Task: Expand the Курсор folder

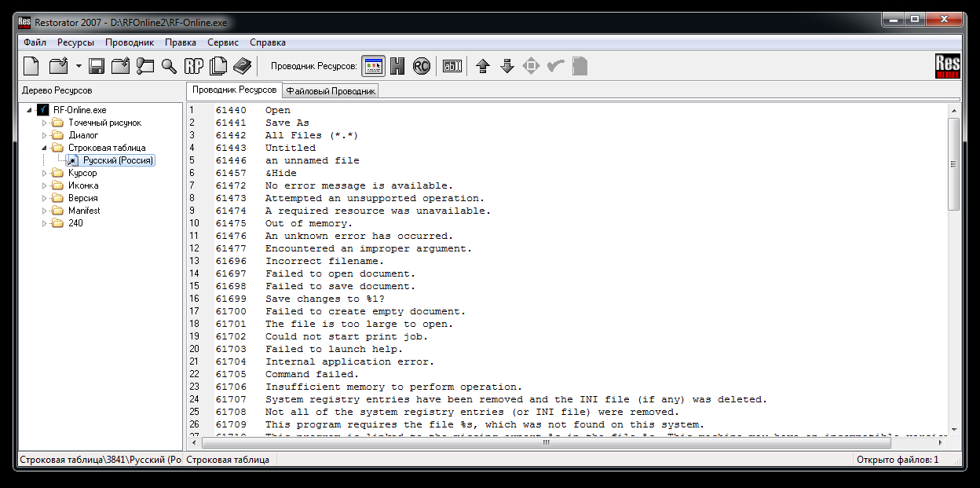Action: pyautogui.click(x=45, y=173)
